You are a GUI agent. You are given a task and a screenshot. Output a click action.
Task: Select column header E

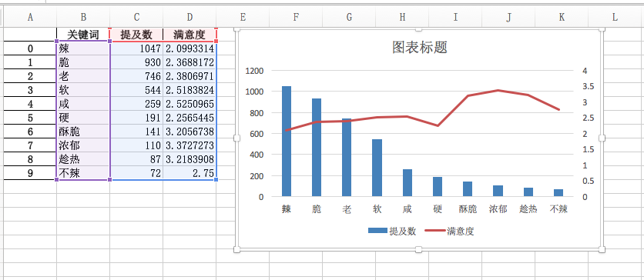pyautogui.click(x=243, y=17)
